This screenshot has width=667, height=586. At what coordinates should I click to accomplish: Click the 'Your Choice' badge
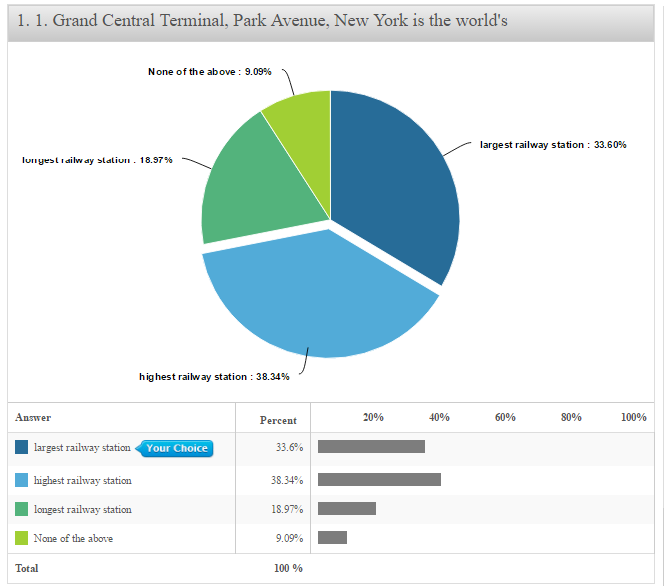click(x=174, y=448)
